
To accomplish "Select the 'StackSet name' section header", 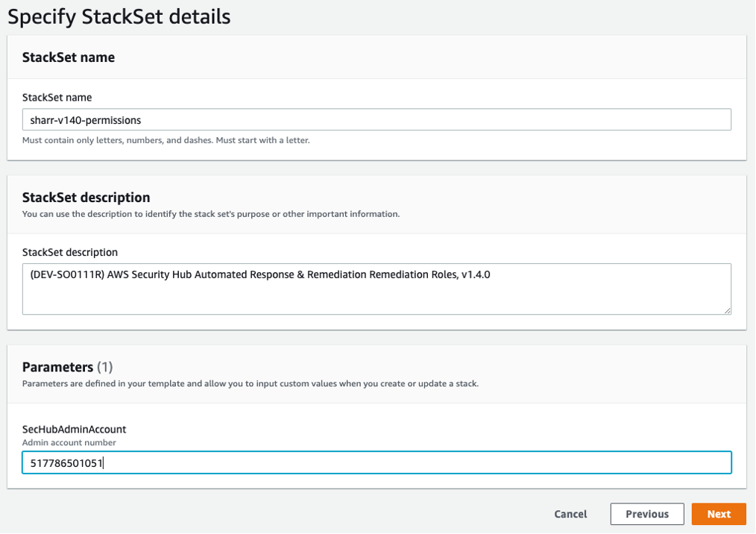I will point(69,57).
